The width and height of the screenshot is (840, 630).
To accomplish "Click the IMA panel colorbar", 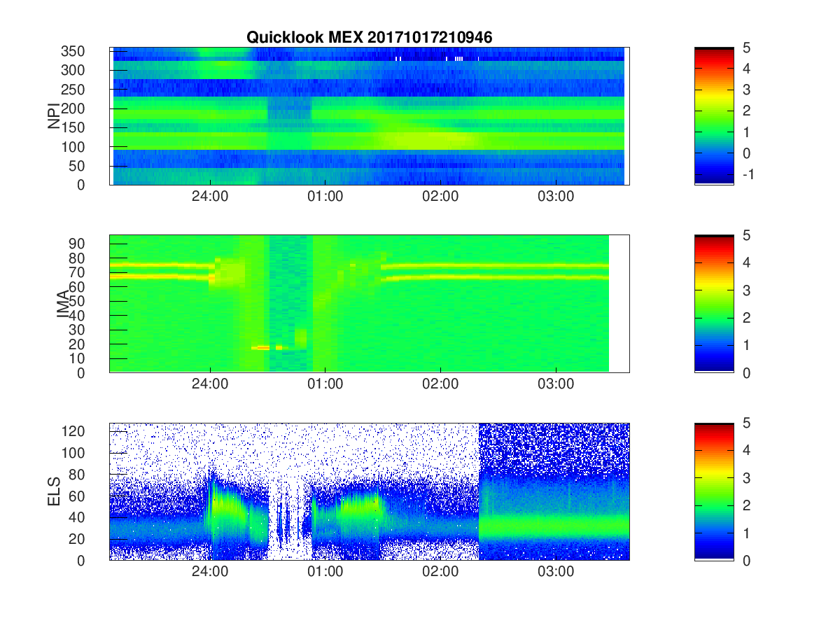I will (x=714, y=304).
